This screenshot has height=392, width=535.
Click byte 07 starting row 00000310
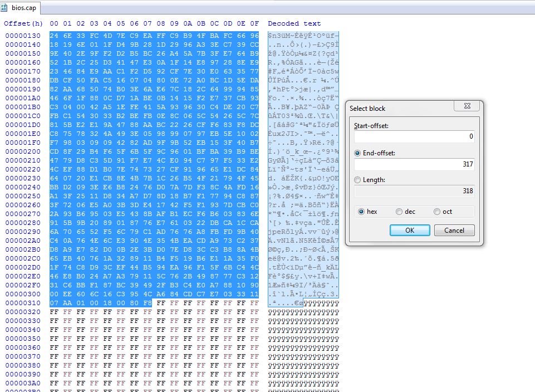[54, 303]
